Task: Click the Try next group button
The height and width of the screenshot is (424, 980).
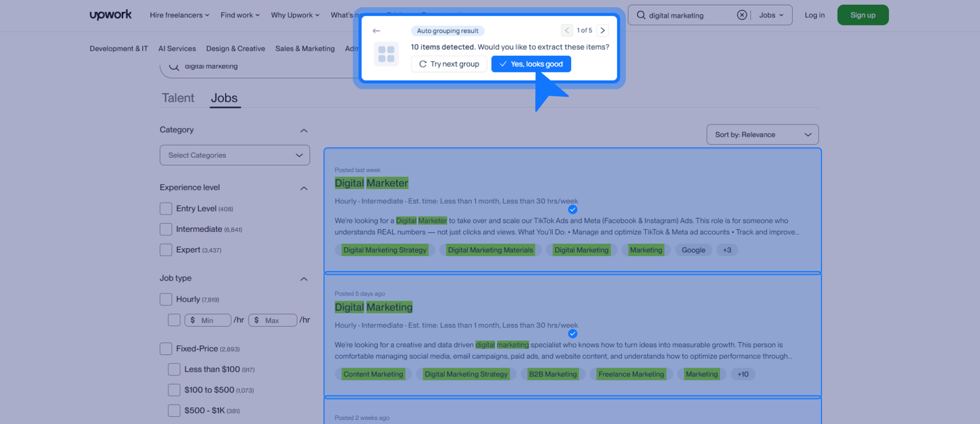Action: pyautogui.click(x=449, y=64)
